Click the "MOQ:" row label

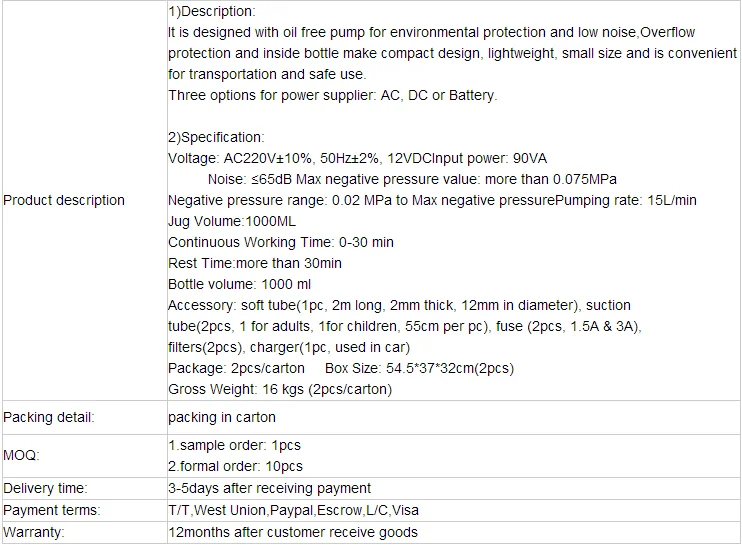21,454
